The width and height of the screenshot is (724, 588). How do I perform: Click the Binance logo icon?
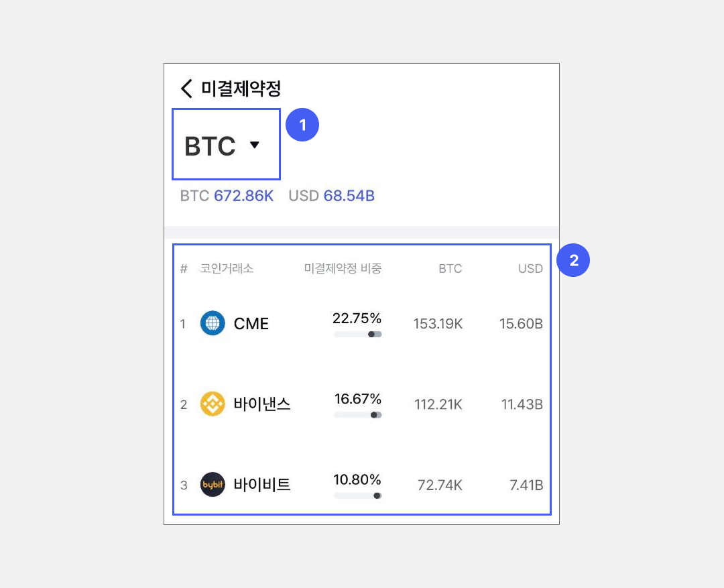213,404
